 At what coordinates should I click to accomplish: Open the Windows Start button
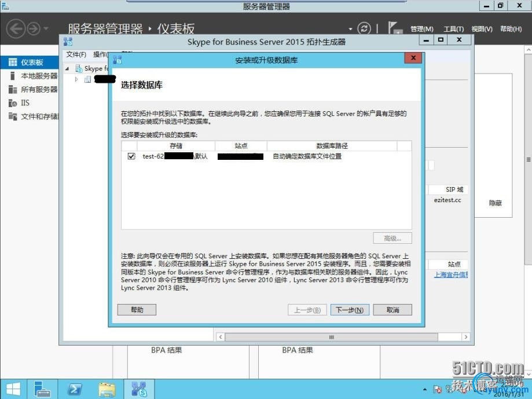point(13,389)
